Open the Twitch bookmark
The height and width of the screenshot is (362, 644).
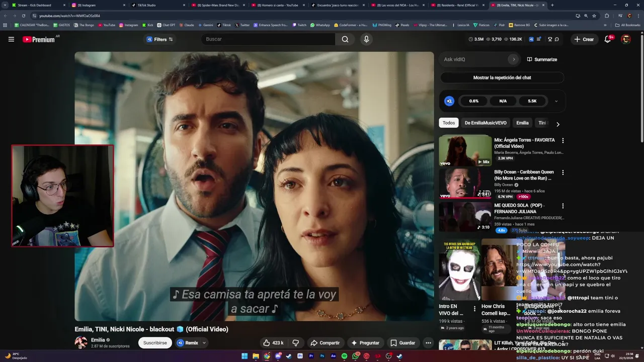tap(299, 25)
